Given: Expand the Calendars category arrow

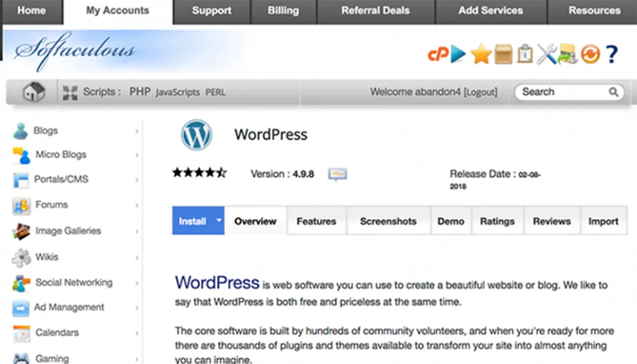Looking at the screenshot, I should pos(137,333).
